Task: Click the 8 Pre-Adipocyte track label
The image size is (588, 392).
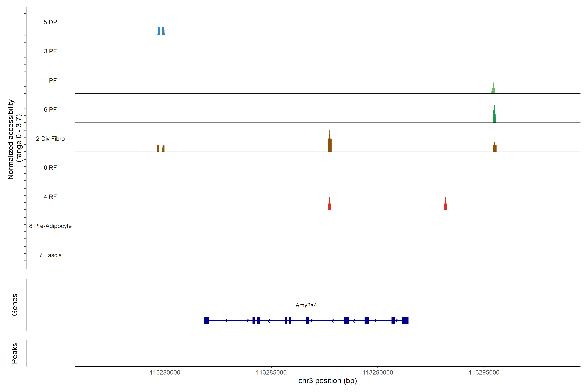Action: (x=50, y=226)
